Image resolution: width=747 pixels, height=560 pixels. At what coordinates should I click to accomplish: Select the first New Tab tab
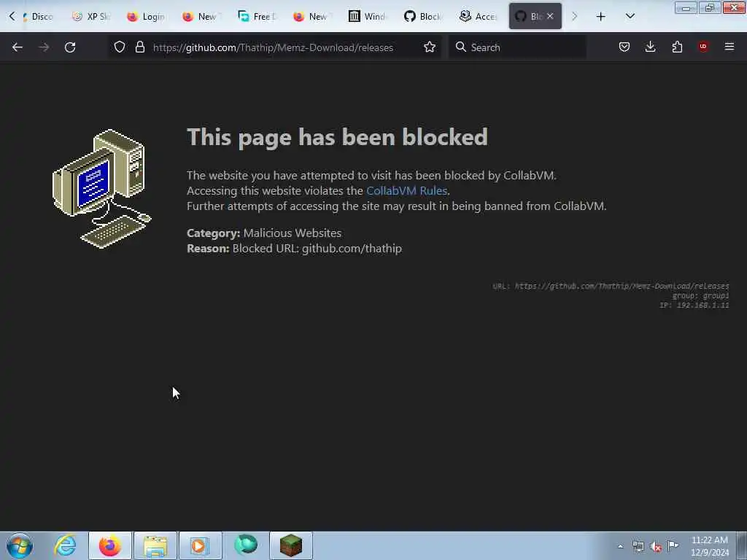201,17
